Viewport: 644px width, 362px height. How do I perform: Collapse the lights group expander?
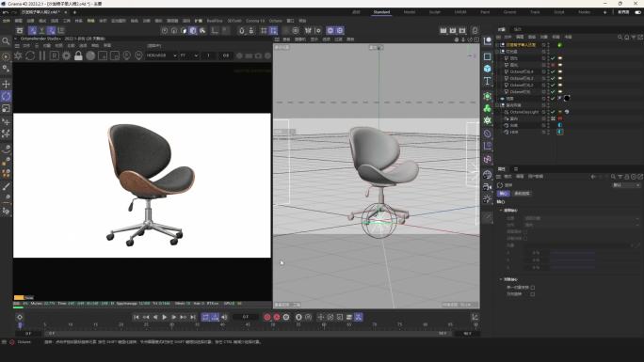[497, 52]
